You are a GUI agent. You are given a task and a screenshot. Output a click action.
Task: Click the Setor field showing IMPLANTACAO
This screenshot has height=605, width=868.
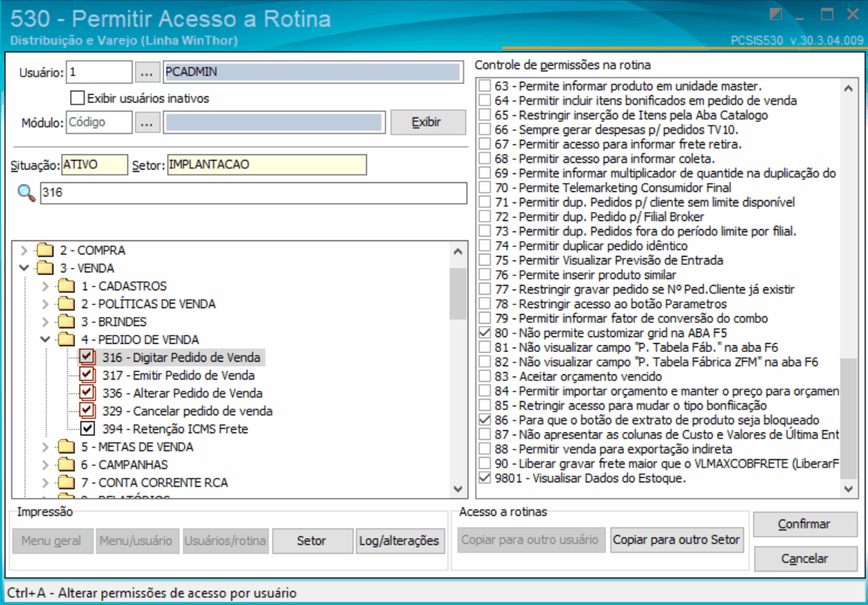(267, 165)
